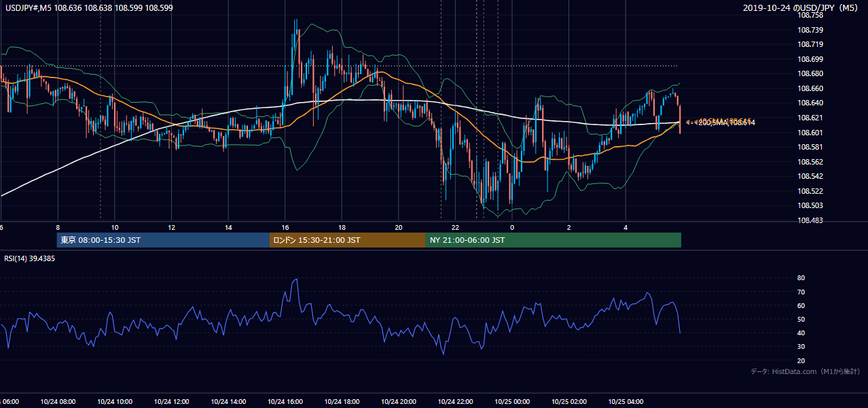Select the NY 21:00-06:00 JST session bar

point(554,240)
